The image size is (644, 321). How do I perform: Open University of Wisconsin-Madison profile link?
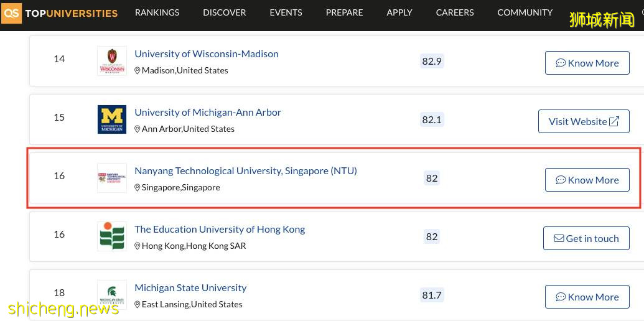point(207,54)
